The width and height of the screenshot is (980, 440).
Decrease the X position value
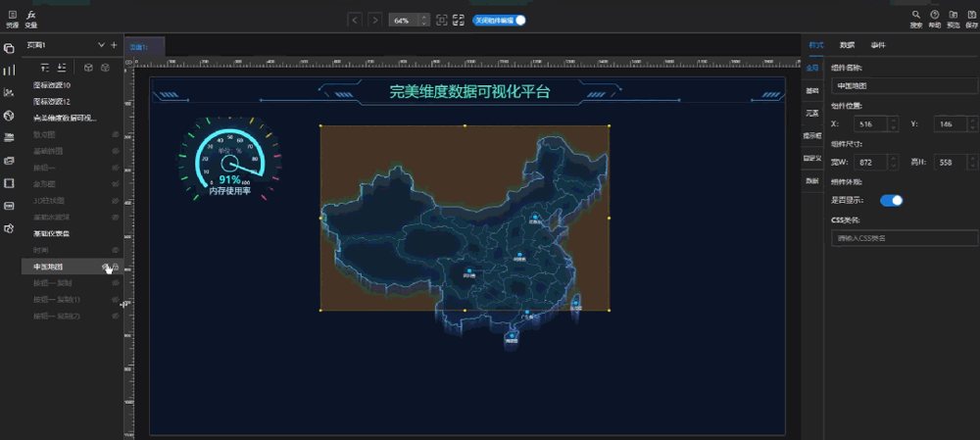point(893,128)
